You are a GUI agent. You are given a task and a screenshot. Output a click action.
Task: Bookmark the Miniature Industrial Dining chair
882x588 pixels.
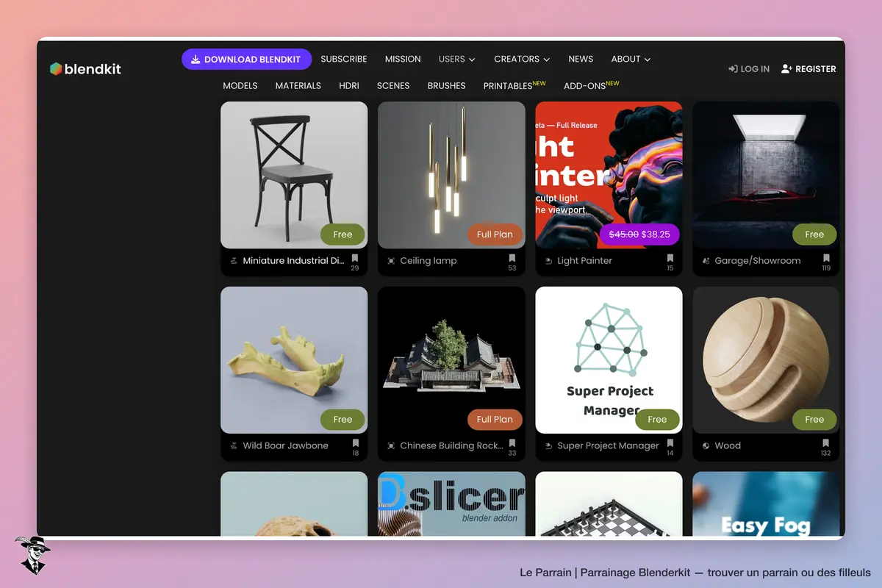coord(355,258)
